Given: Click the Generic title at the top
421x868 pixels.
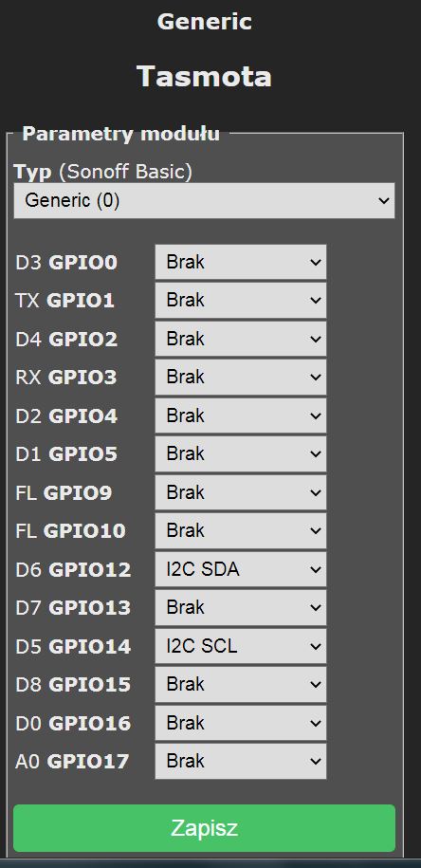Looking at the screenshot, I should [204, 22].
